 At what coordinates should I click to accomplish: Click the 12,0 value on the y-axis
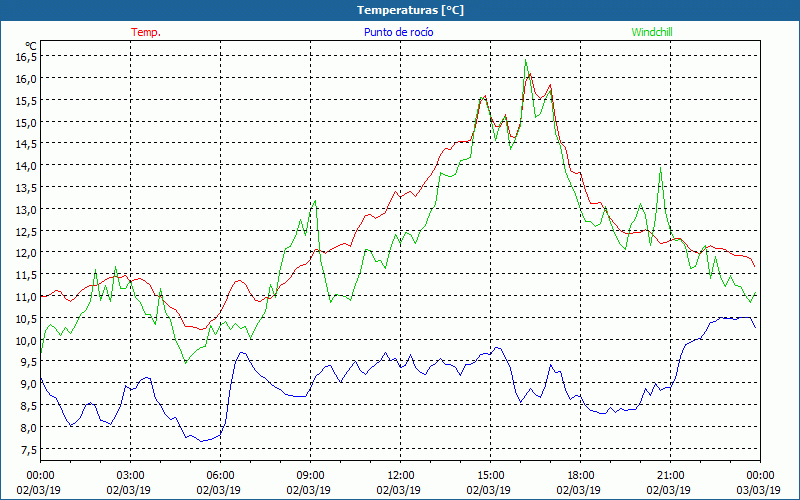click(26, 253)
